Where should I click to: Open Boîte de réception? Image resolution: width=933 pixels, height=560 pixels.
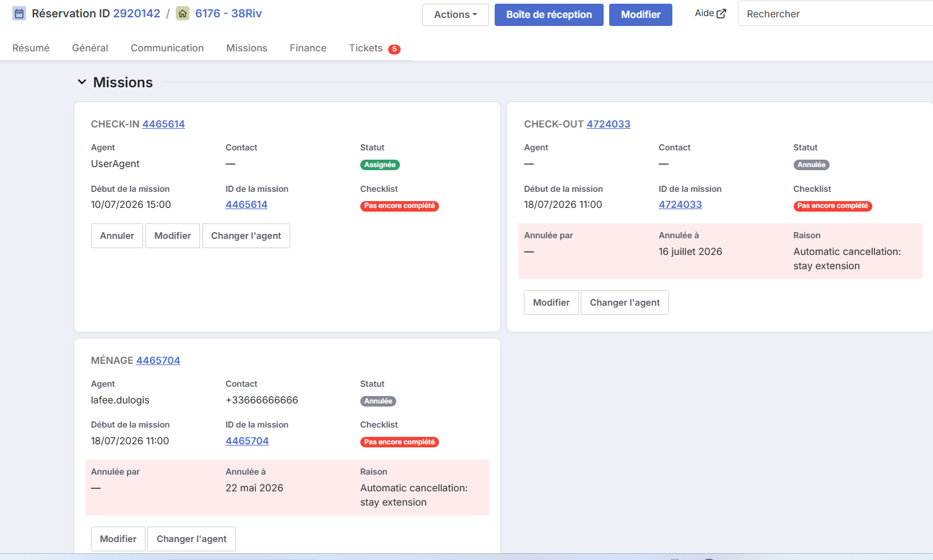pyautogui.click(x=549, y=15)
